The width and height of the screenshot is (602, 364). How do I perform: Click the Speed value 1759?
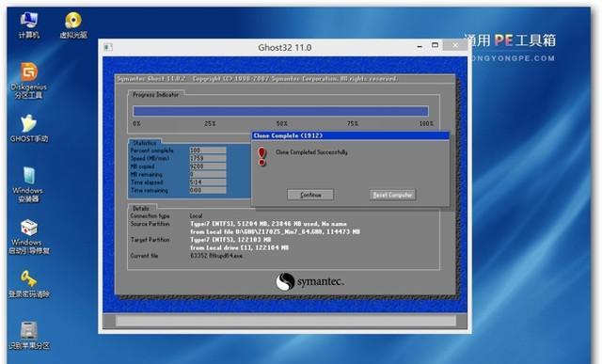pos(208,158)
